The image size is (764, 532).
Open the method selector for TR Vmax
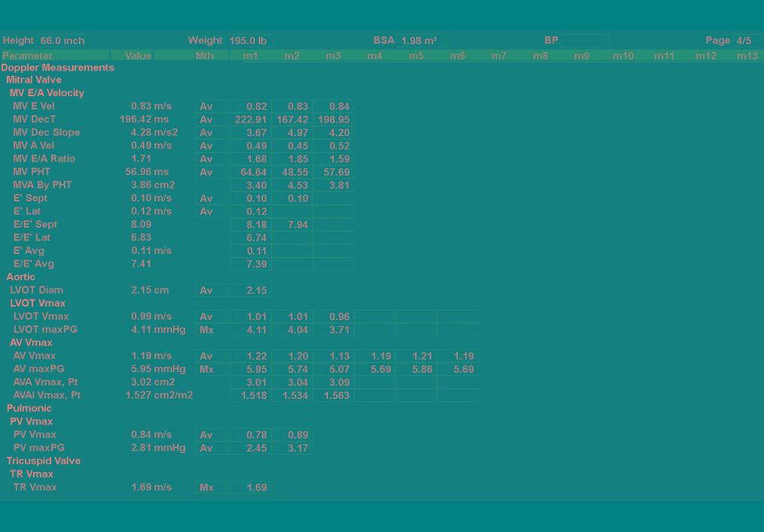[211, 488]
